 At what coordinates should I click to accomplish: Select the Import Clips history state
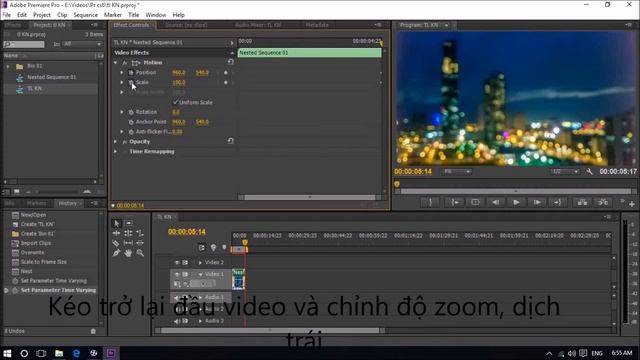click(x=36, y=243)
